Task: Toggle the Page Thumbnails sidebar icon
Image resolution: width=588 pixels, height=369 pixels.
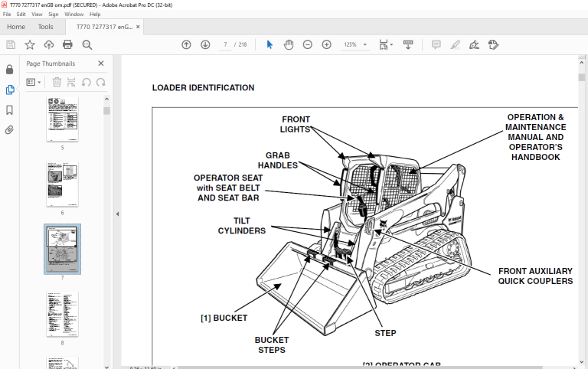Action: 10,90
